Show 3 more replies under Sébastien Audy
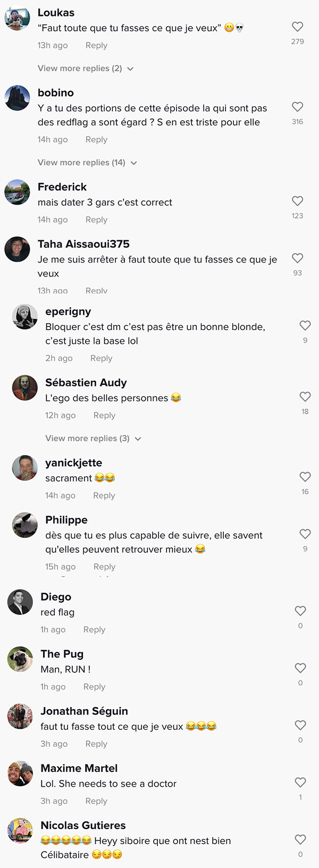The image size is (319, 868). click(x=93, y=439)
